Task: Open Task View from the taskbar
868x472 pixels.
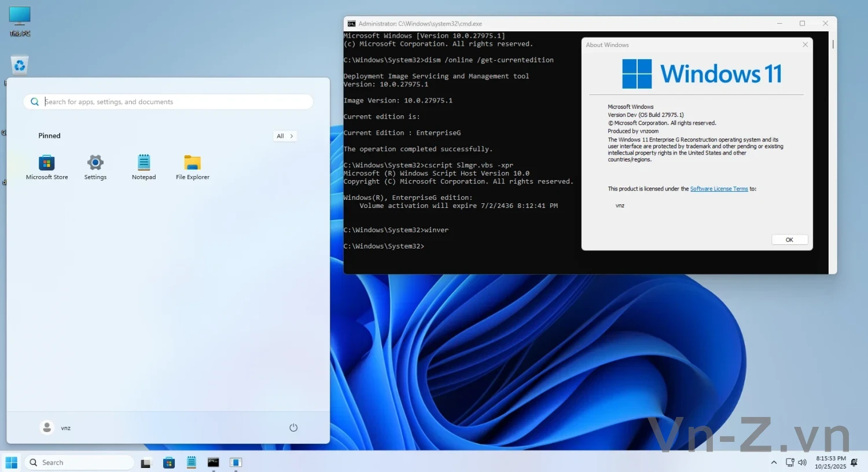Action: point(146,463)
